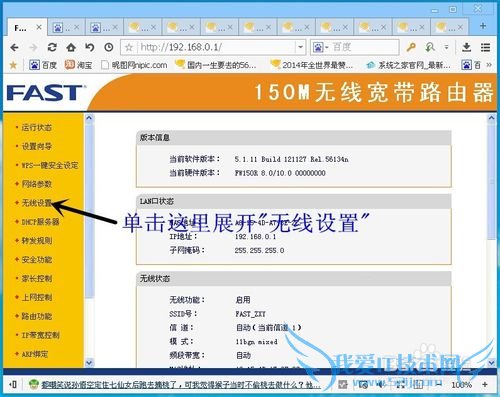500x397 pixels.
Task: Open IP带宽控制 menu item
Action: click(40, 335)
